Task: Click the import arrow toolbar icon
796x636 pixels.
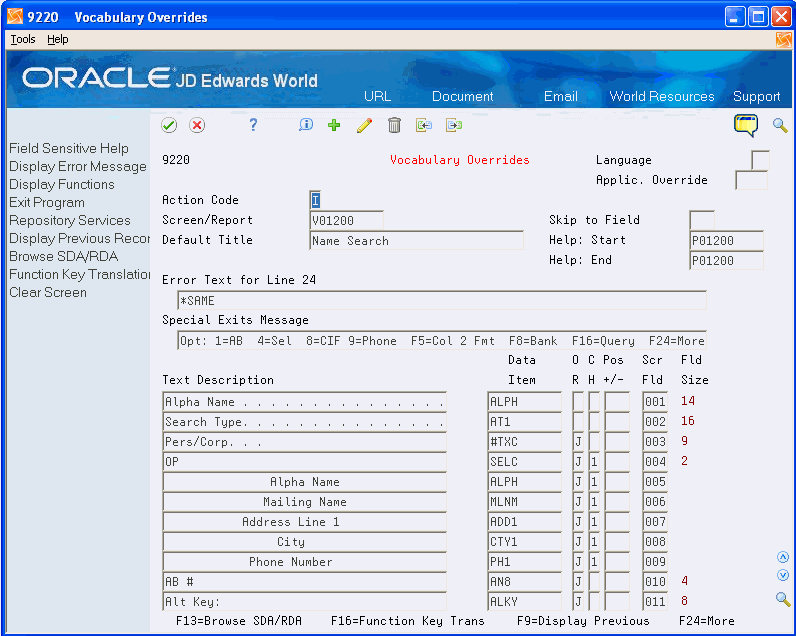Action: [x=424, y=125]
